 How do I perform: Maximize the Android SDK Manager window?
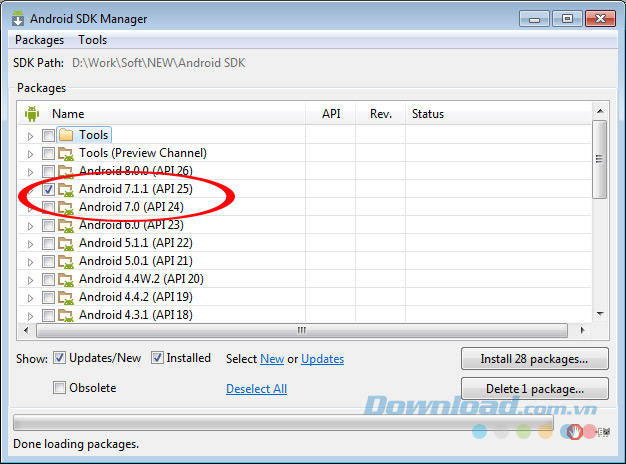[567, 19]
